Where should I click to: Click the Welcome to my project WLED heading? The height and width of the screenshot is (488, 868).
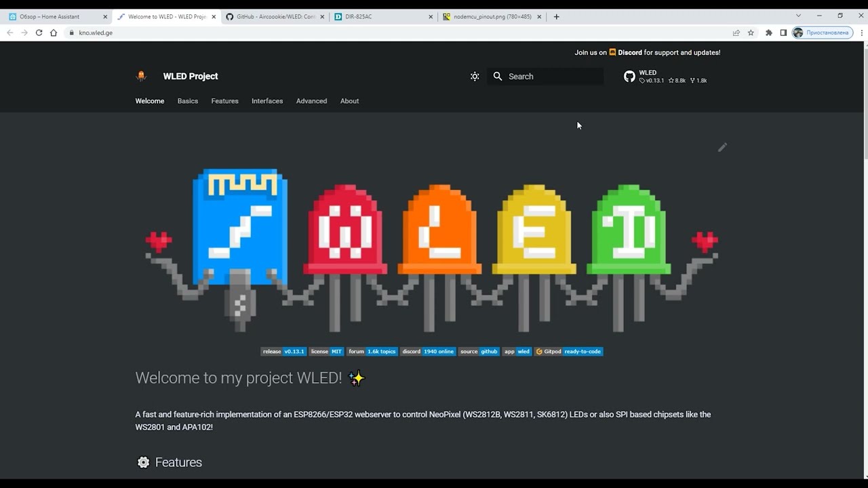click(x=250, y=378)
